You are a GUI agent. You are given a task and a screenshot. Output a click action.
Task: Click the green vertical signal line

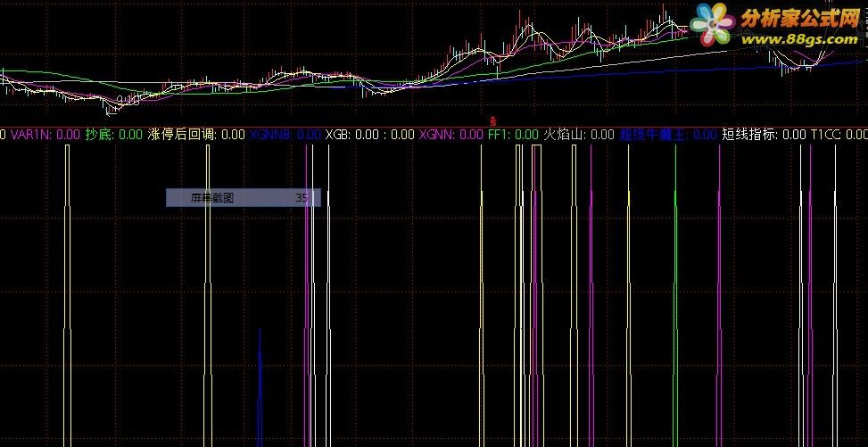pyautogui.click(x=675, y=296)
